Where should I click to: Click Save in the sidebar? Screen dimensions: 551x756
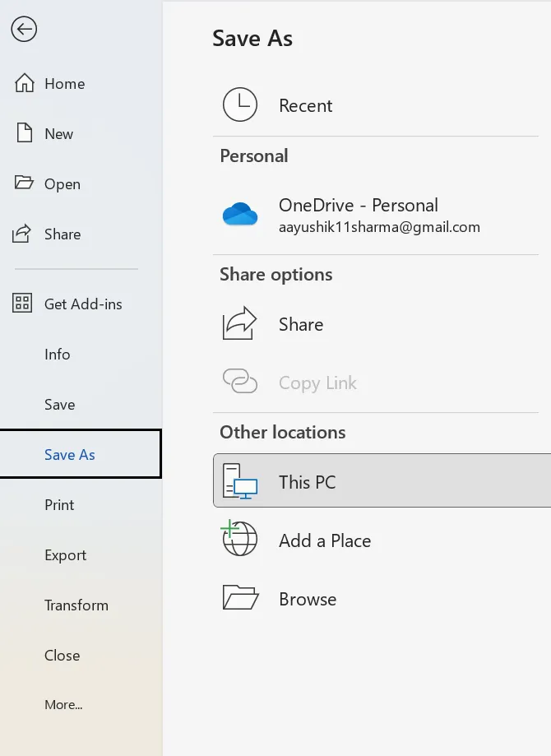[81, 404]
